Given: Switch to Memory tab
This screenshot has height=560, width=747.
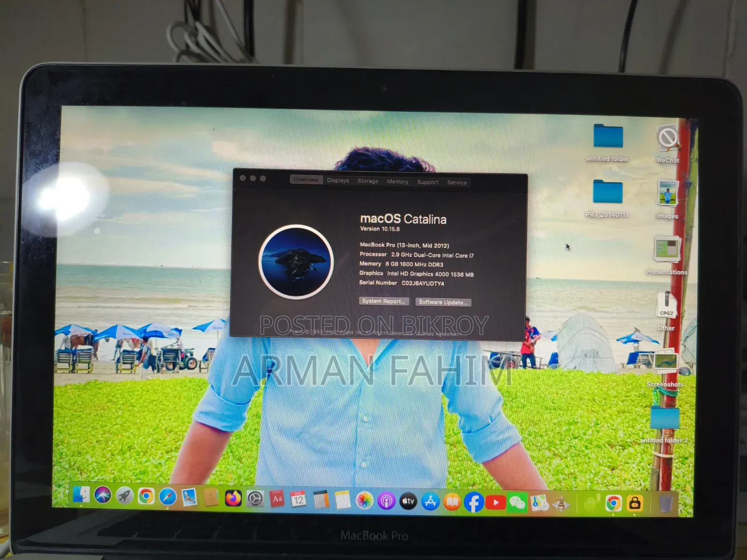Looking at the screenshot, I should point(397,182).
